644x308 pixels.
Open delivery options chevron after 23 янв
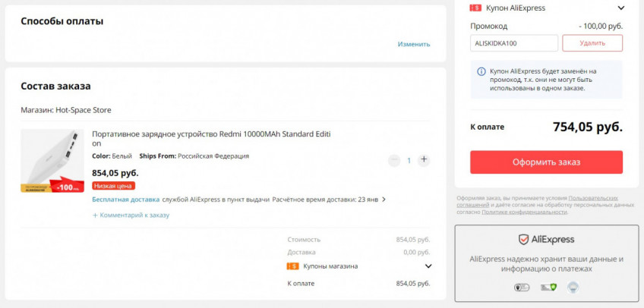tap(384, 200)
